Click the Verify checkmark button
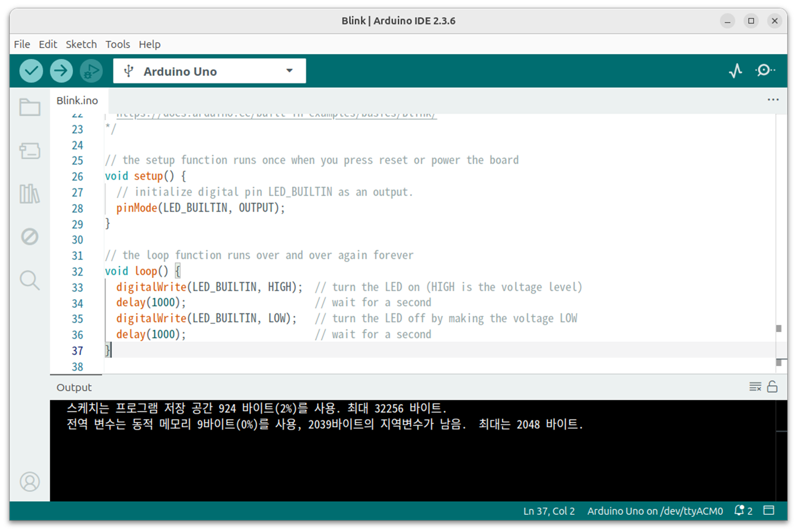Viewport: 797px width, 532px height. (31, 71)
